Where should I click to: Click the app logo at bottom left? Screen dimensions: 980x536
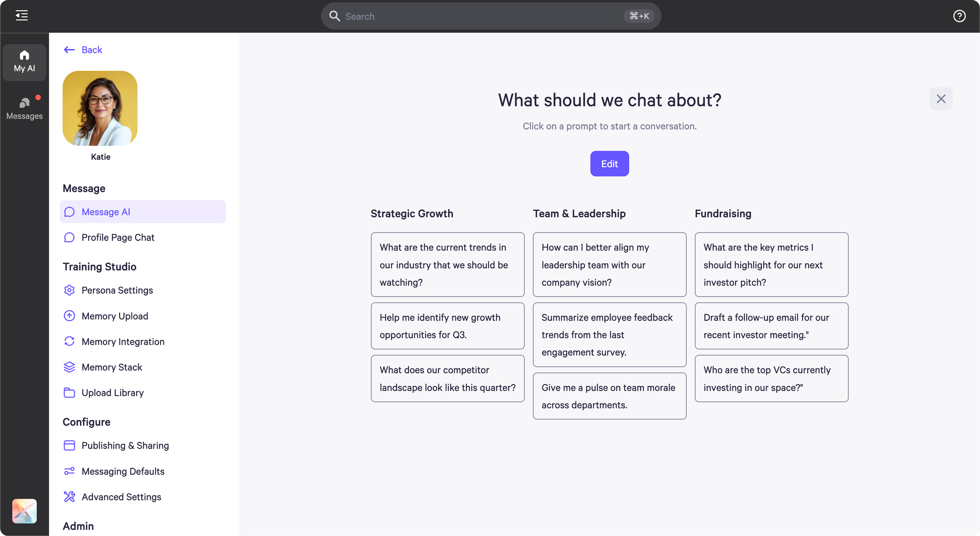(24, 511)
